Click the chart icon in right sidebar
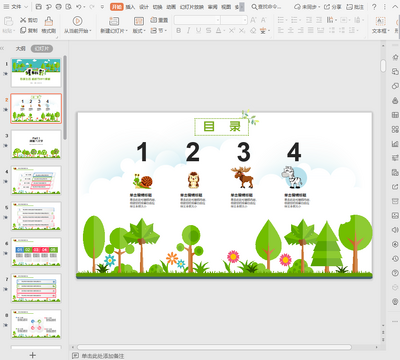Viewport: 400px width, 360px height. 395,144
